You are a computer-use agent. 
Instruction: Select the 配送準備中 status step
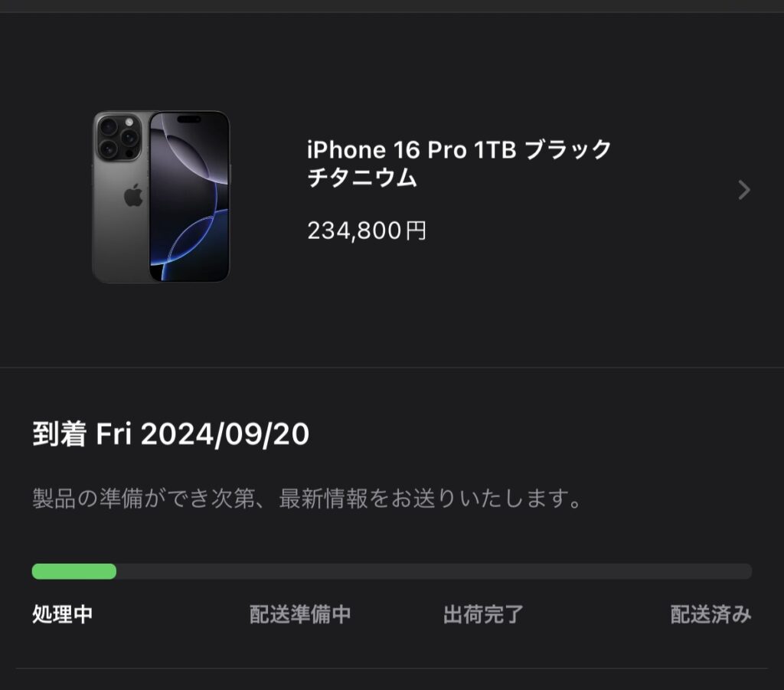tap(300, 614)
